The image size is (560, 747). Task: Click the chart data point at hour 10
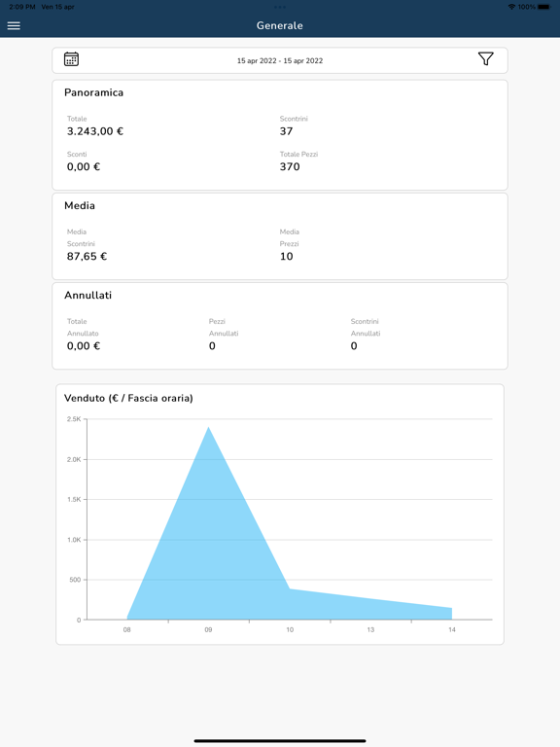290,589
